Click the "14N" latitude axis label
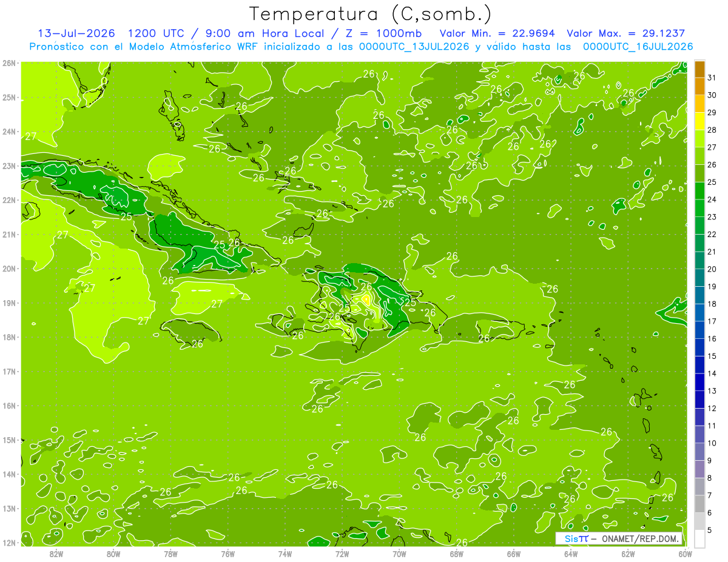This screenshot has width=728, height=562. click(x=8, y=474)
